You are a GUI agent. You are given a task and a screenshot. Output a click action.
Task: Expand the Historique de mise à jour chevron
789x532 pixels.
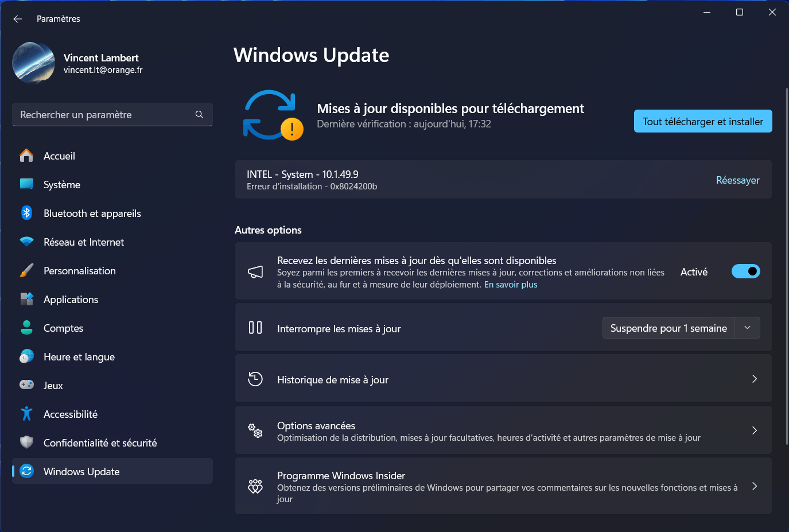point(755,379)
